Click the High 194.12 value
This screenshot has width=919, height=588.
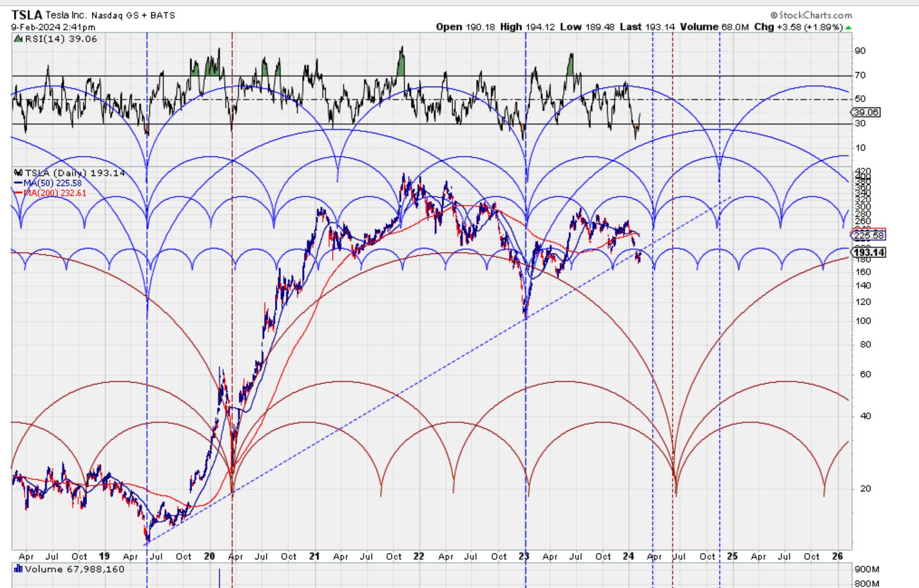pos(527,27)
